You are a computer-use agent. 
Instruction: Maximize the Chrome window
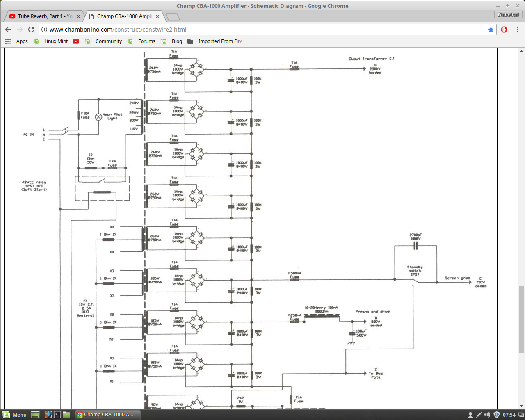507,6
